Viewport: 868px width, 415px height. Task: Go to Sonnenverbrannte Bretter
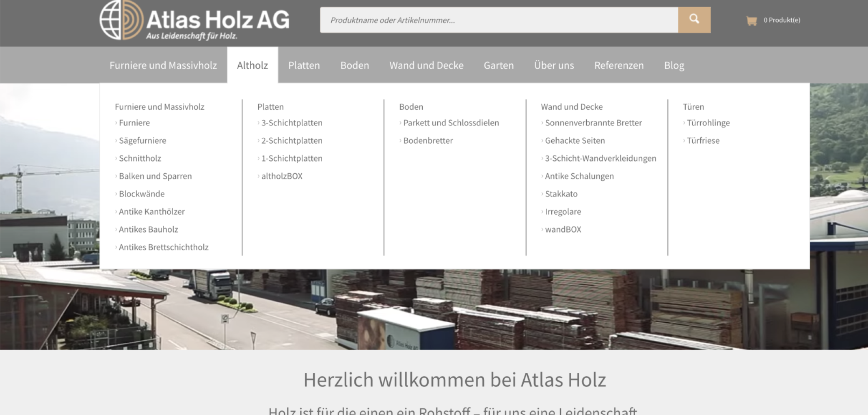click(x=593, y=123)
